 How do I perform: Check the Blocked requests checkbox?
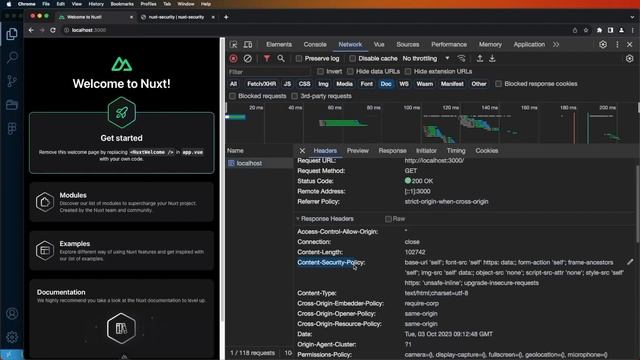pyautogui.click(x=232, y=96)
